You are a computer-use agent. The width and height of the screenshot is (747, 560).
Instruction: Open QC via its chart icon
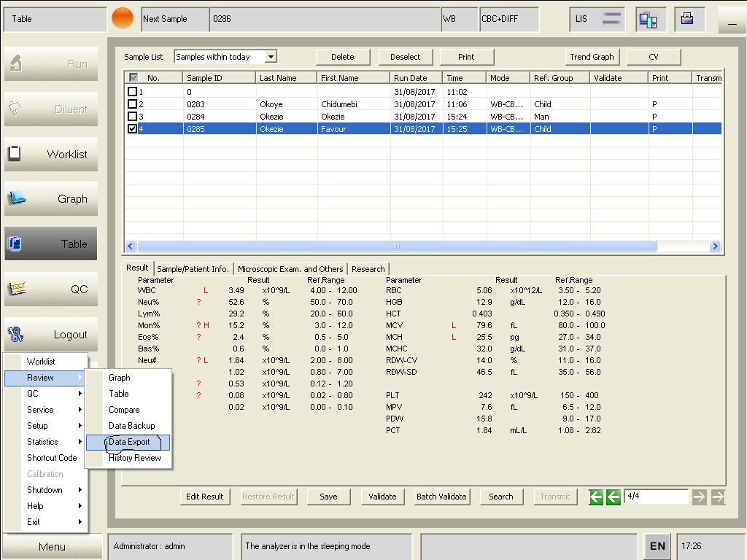[17, 289]
